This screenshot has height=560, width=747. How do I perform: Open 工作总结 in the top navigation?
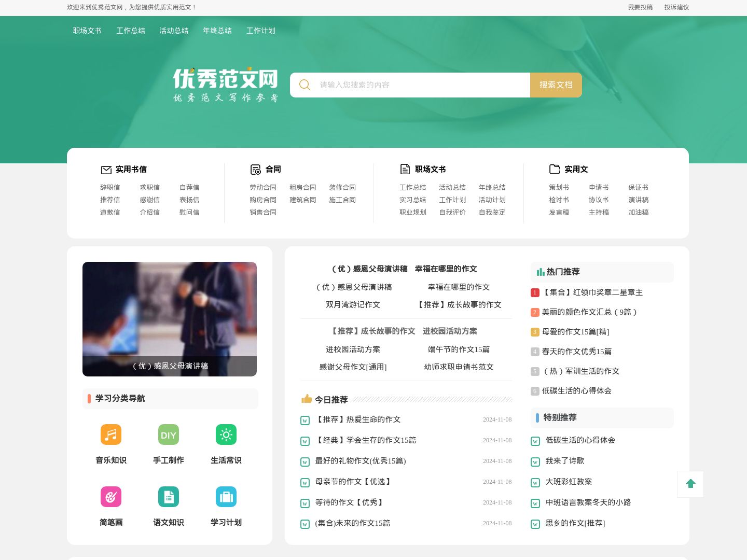[x=131, y=31]
